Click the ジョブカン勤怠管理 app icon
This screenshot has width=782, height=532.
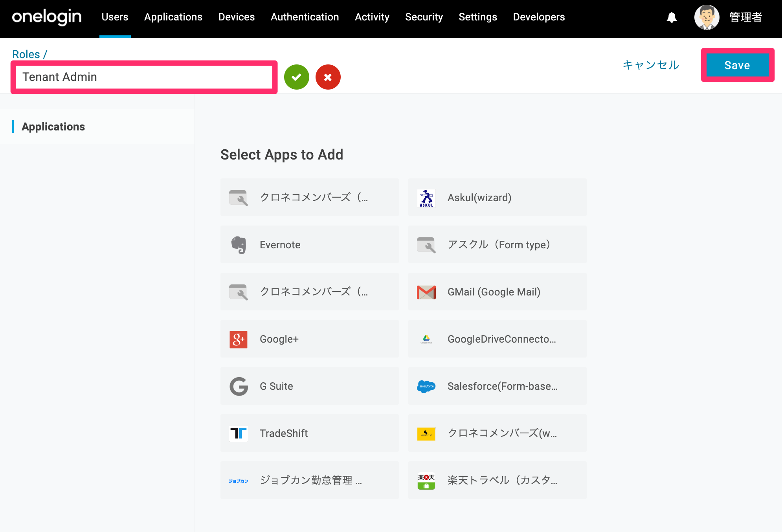[x=239, y=481]
